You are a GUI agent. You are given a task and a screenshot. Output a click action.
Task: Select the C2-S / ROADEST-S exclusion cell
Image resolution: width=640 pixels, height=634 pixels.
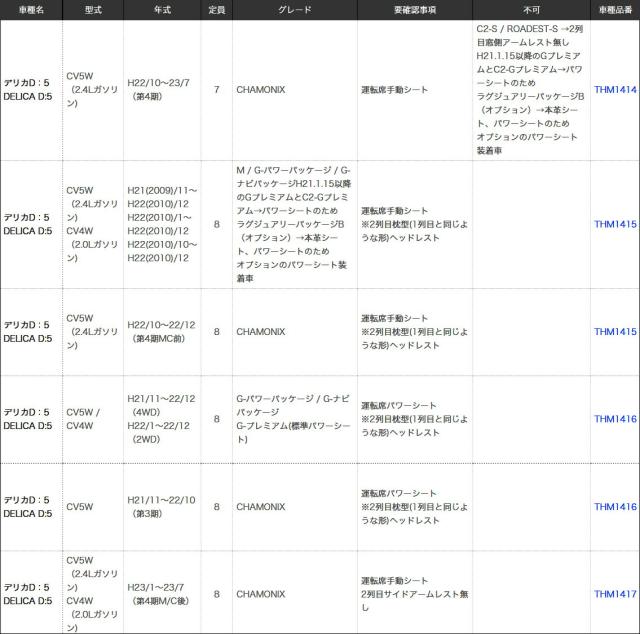tap(531, 89)
